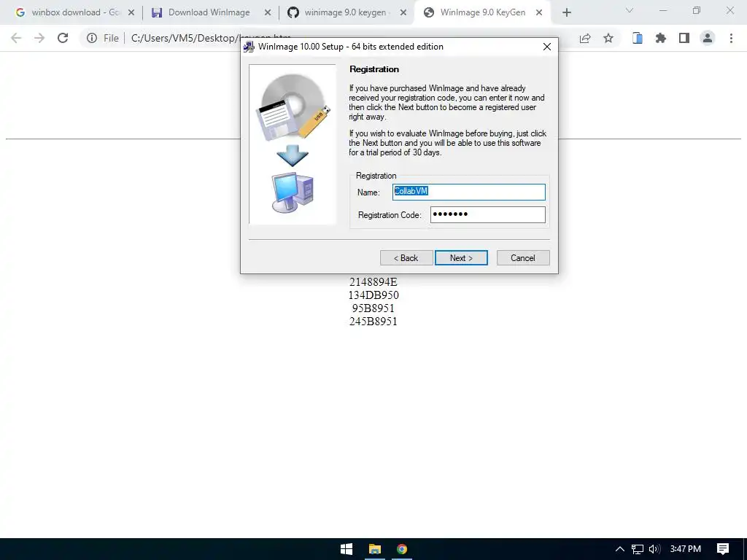747x560 pixels.
Task: Click keygen code 134DB950
Action: [x=373, y=295]
